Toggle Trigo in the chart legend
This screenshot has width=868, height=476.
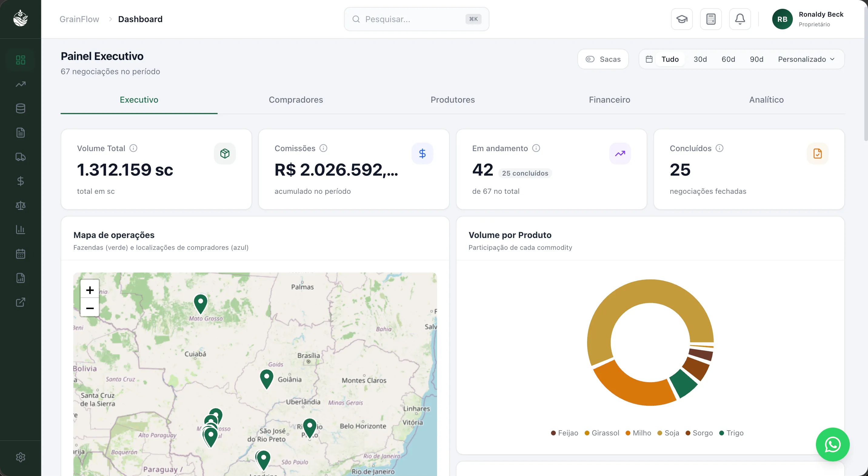[731, 433]
